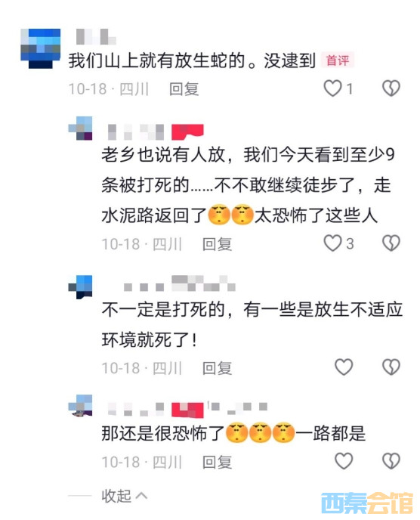Tap the red author tag on second comment
This screenshot has width=420, height=520.
point(187,132)
